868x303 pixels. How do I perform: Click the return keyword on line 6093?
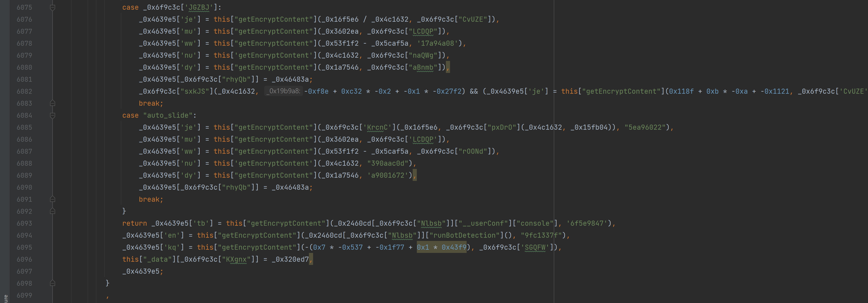[134, 223]
